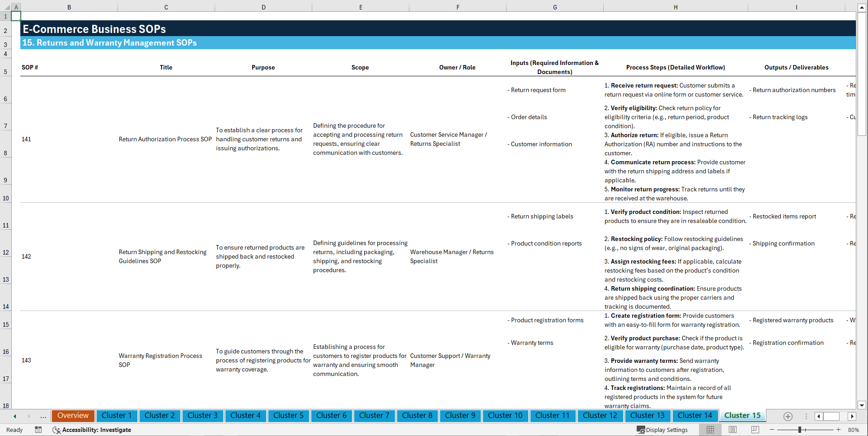This screenshot has height=436, width=868.
Task: Expand the hidden sheet list via ellipsis
Action: pyautogui.click(x=43, y=416)
